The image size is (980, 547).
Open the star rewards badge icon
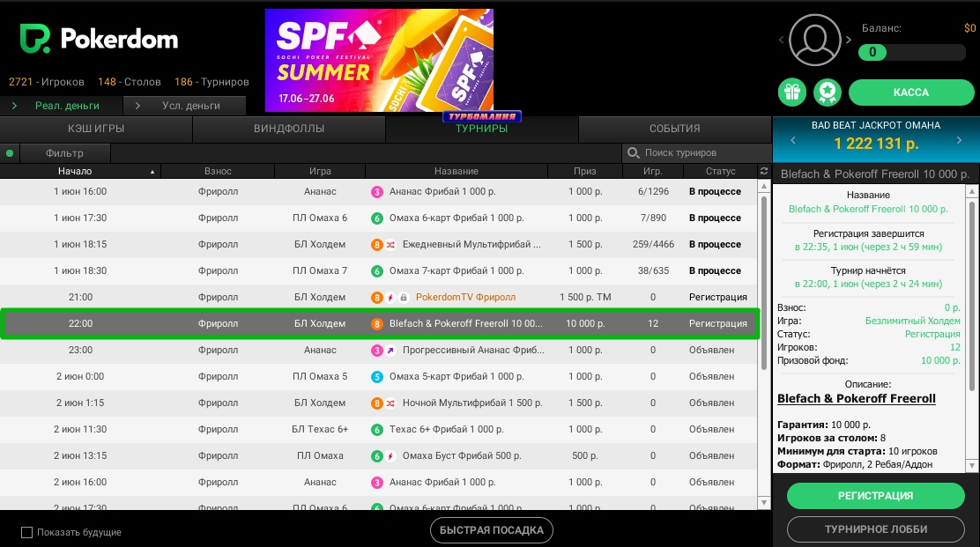(x=828, y=92)
